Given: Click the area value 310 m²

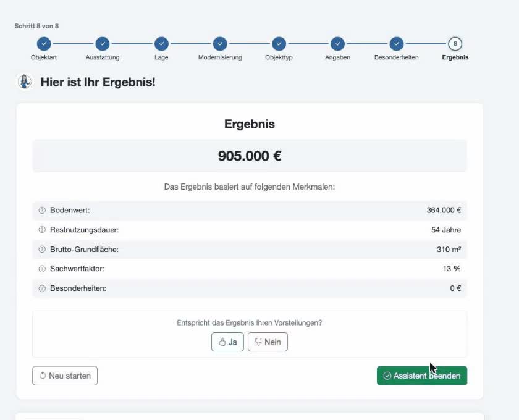Looking at the screenshot, I should coord(449,249).
